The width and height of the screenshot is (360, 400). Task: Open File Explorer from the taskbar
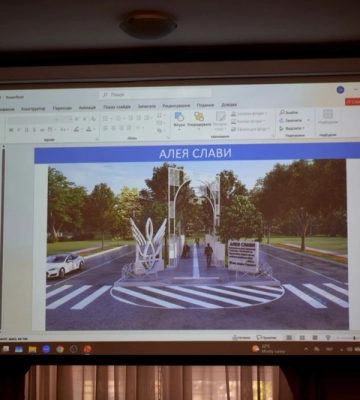coord(32,349)
